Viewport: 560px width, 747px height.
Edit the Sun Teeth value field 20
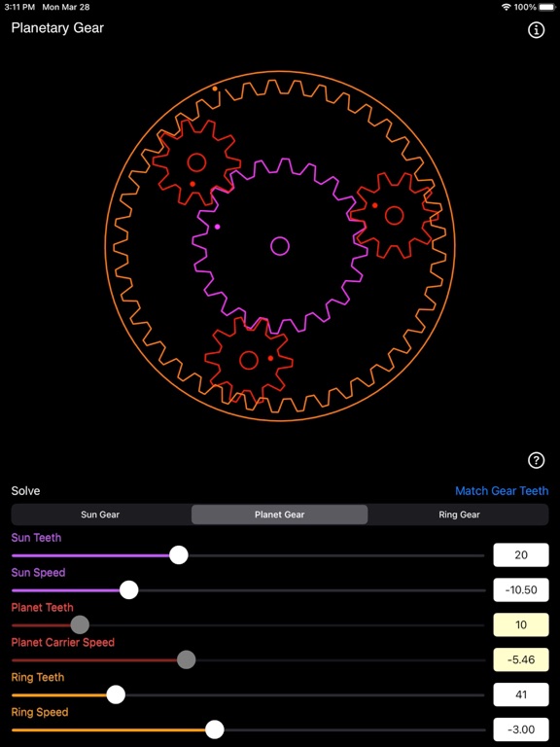point(521,555)
